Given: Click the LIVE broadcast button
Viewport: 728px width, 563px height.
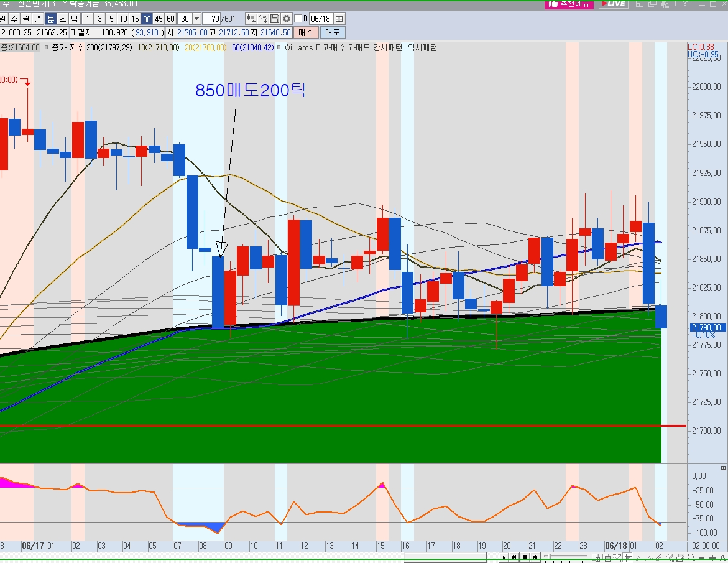Looking at the screenshot, I should pyautogui.click(x=612, y=4).
